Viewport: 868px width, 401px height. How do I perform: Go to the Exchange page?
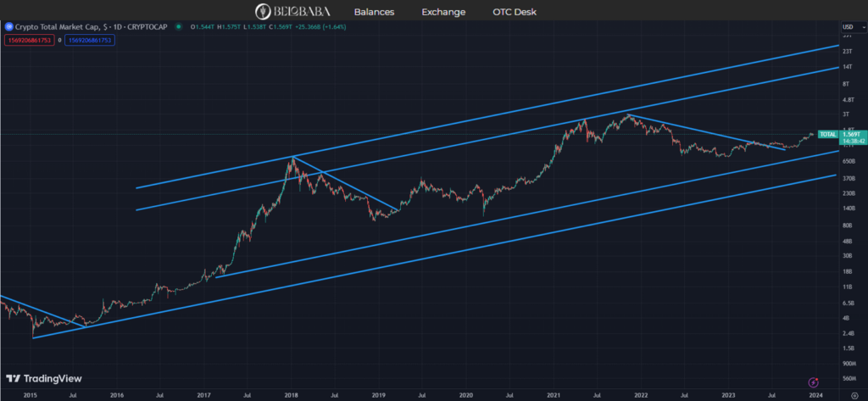445,12
